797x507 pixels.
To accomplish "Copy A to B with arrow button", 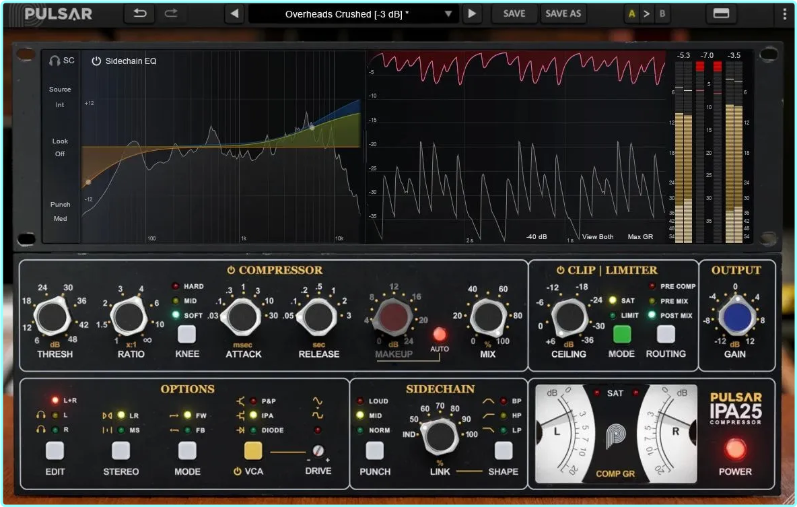I will coord(647,14).
